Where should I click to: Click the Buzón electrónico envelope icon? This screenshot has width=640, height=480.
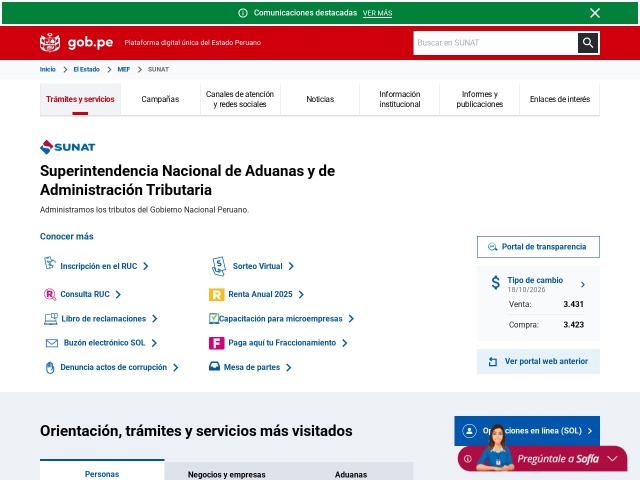(52, 343)
